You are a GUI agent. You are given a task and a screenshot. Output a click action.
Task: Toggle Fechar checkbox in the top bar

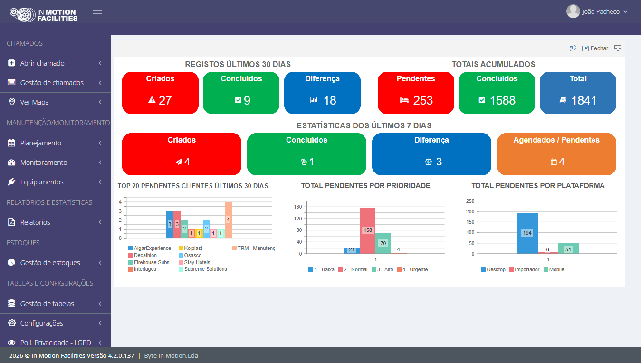(585, 48)
